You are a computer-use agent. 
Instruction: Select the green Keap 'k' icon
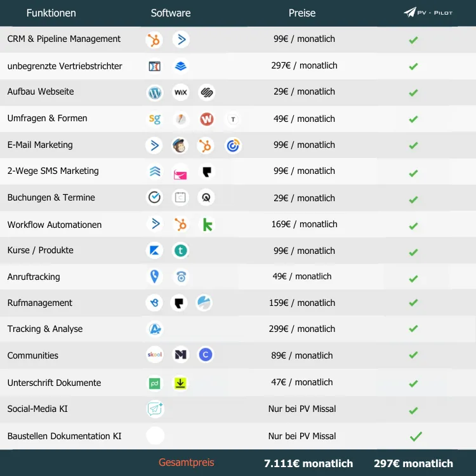click(206, 224)
